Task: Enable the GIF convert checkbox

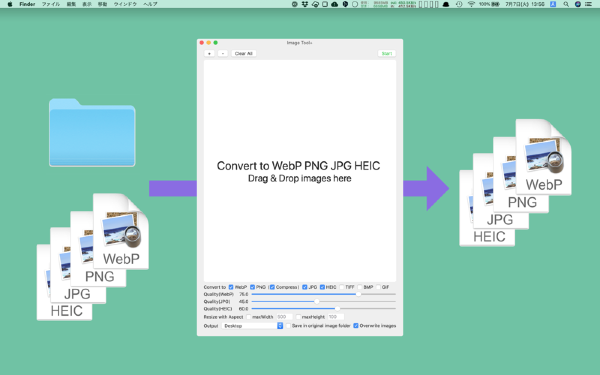Action: (x=378, y=287)
